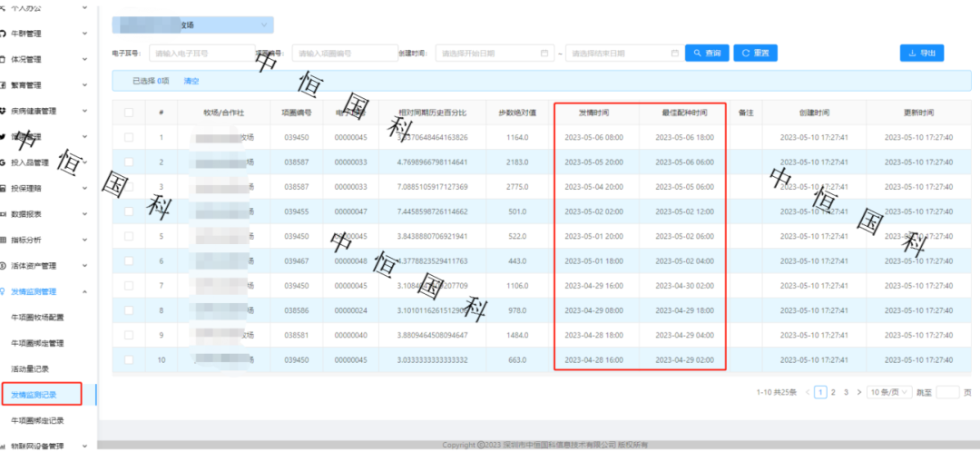
Task: Click the 查询 search button
Action: 707,54
